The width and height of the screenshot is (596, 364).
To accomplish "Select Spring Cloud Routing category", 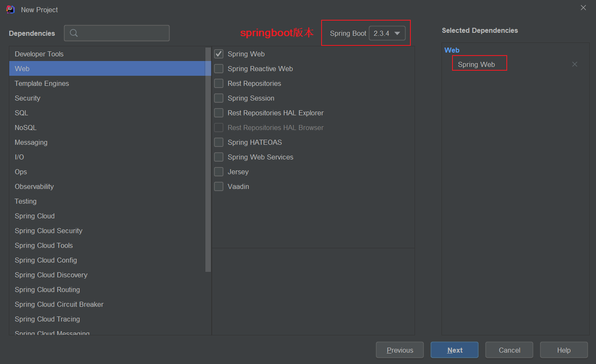I will pyautogui.click(x=107, y=290).
